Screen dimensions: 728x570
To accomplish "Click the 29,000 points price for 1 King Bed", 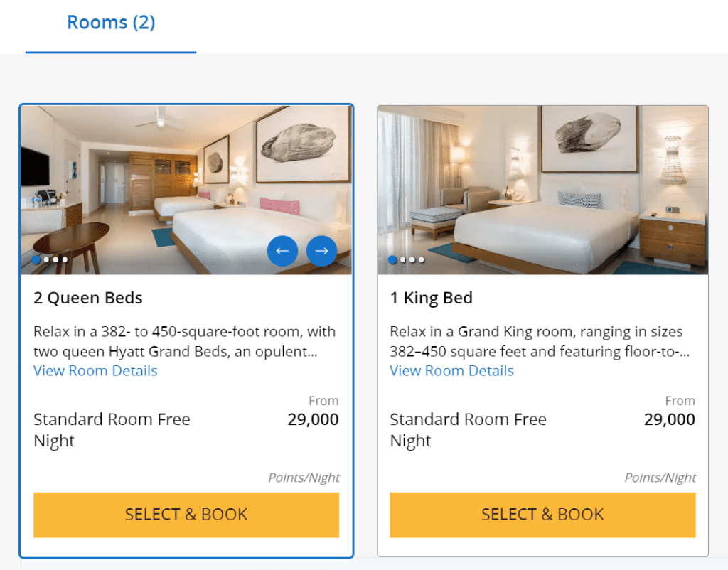I will pos(669,419).
